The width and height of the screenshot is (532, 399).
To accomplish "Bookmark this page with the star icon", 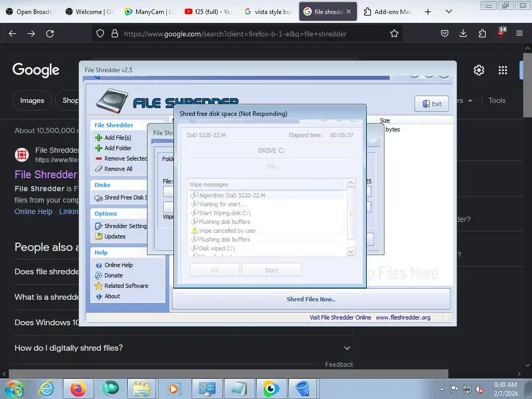I will point(394,34).
